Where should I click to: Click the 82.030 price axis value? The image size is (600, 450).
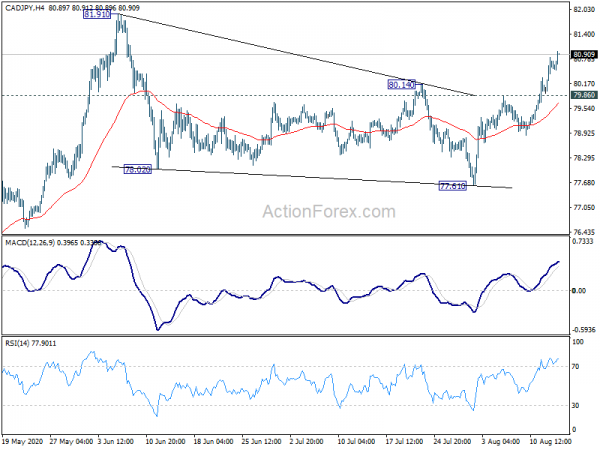coord(584,10)
